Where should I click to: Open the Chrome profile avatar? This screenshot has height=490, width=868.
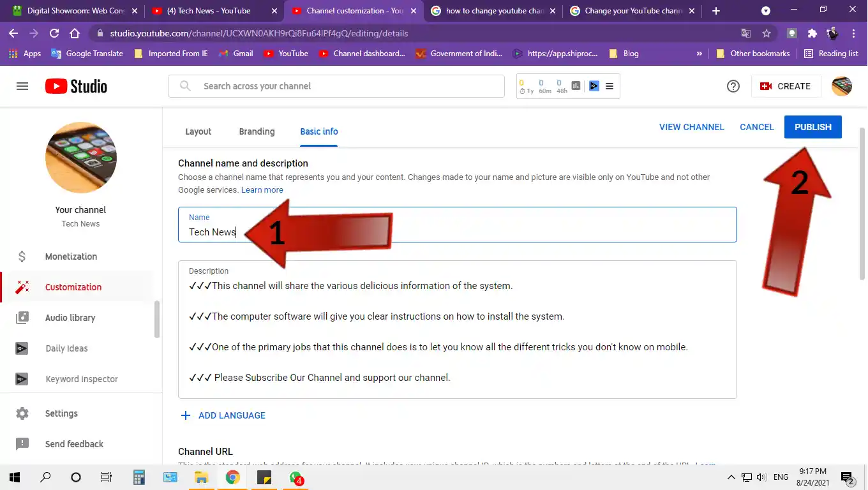[832, 33]
